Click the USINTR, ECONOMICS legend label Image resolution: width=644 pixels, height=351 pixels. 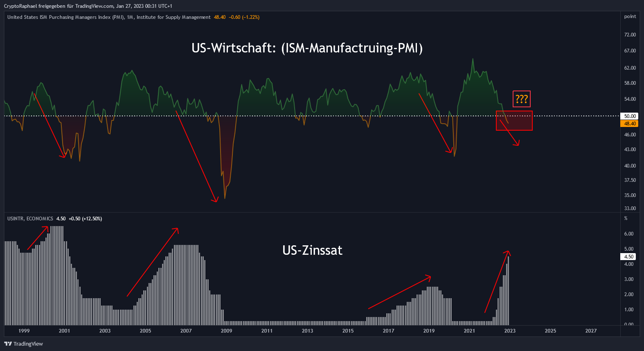[30, 219]
